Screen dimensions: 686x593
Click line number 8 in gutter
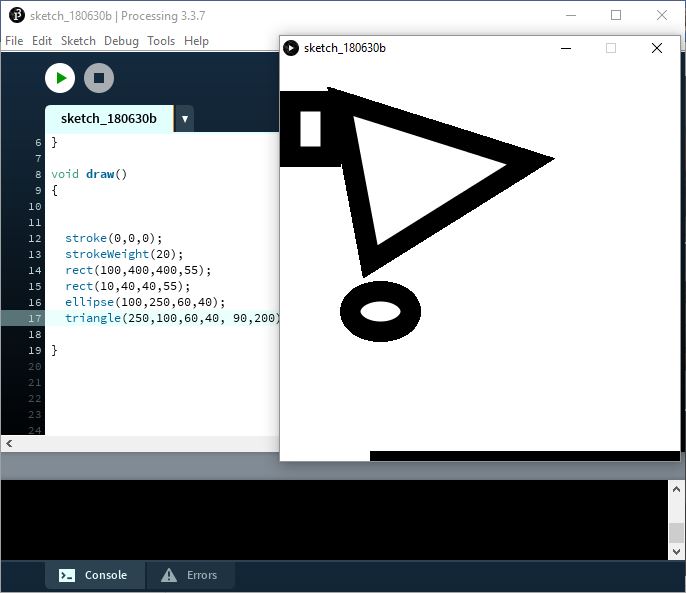pos(38,174)
